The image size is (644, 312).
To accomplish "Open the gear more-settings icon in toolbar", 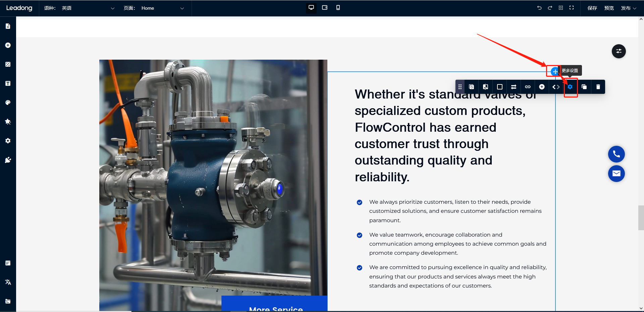I will (x=570, y=87).
